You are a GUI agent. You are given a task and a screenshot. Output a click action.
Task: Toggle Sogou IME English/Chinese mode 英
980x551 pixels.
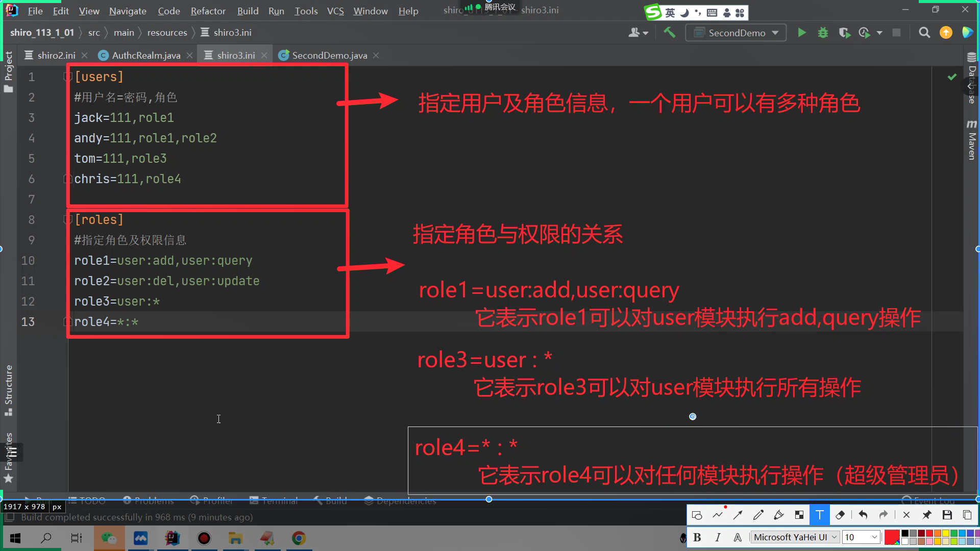pyautogui.click(x=670, y=13)
